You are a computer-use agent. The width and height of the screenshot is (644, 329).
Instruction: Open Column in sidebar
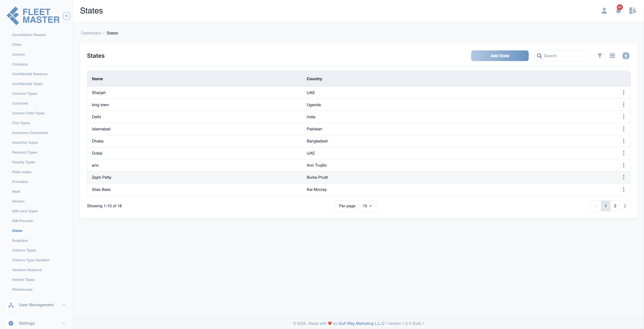point(18,54)
